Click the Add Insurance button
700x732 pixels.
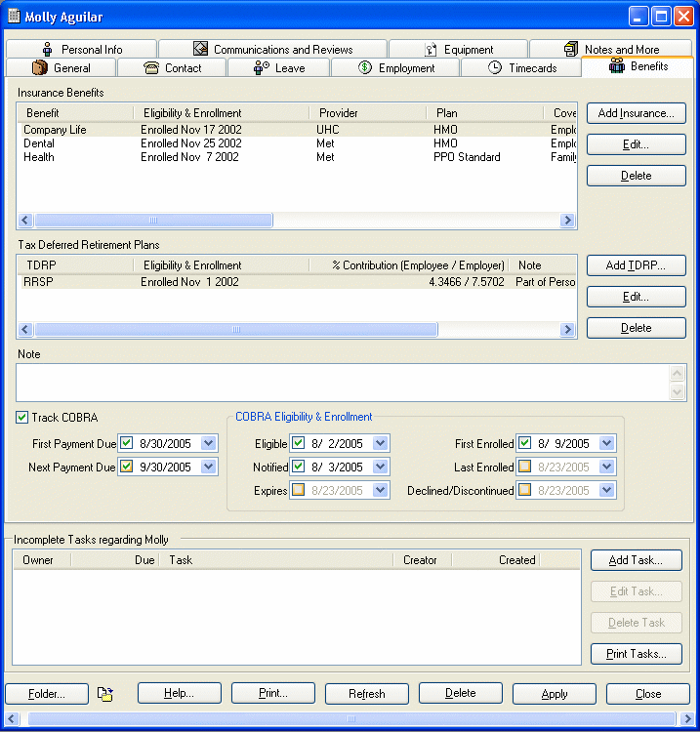[636, 113]
